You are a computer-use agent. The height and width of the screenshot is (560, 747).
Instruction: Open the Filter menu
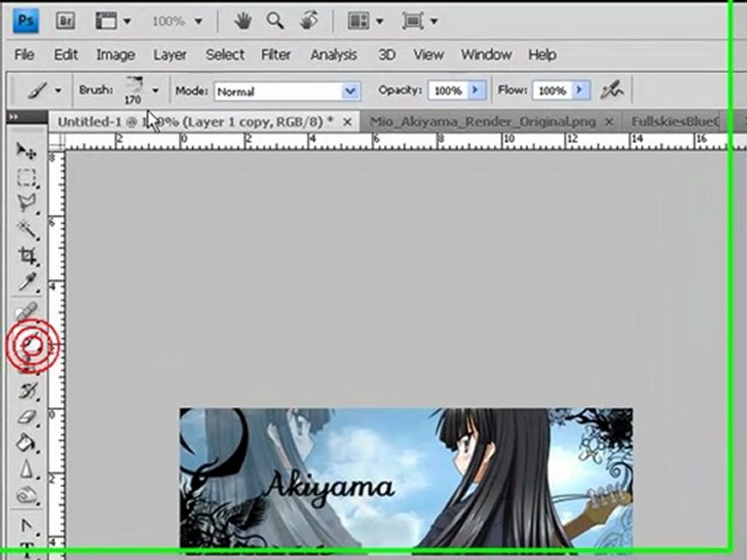[x=275, y=54]
